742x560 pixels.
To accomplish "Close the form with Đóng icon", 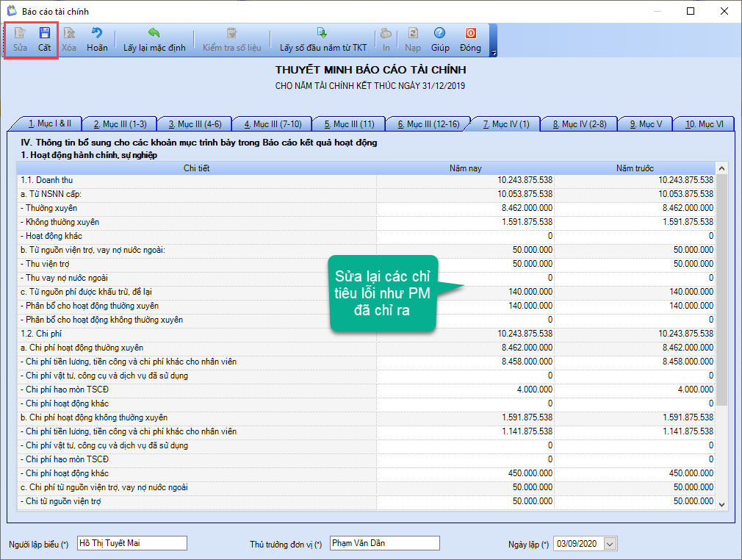I will click(470, 40).
